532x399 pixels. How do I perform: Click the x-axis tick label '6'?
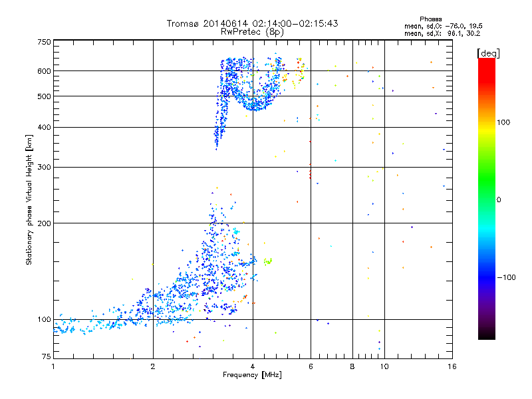[311, 366]
